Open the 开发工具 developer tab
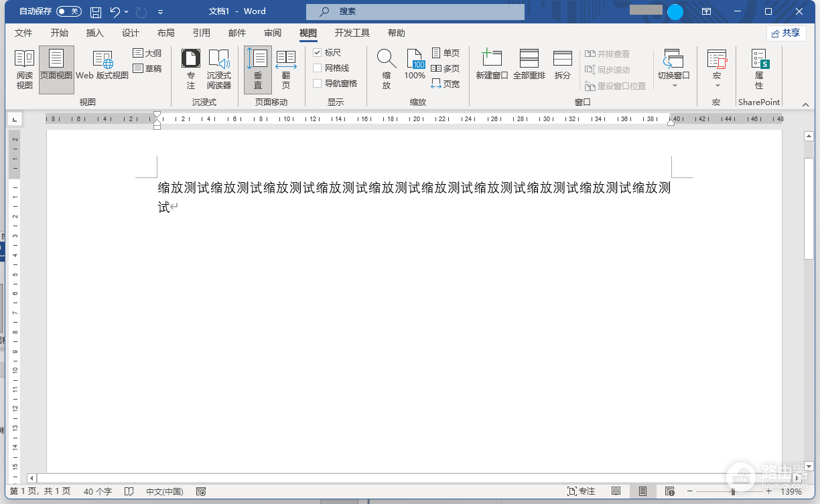Viewport: 820px width, 504px height. (352, 33)
